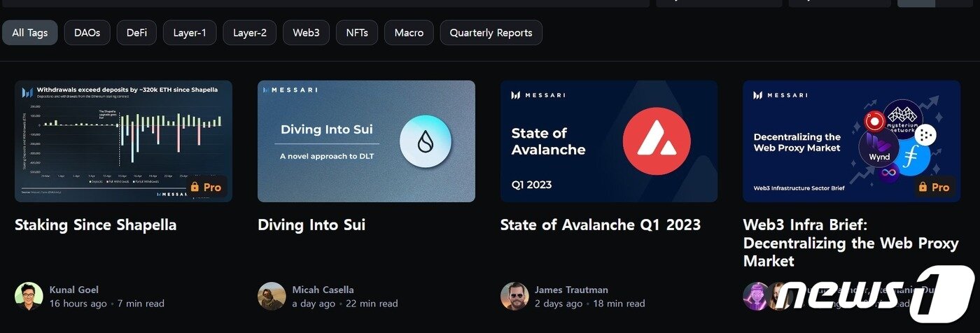The width and height of the screenshot is (980, 333).
Task: Choose the Layer-2 tag filter
Action: point(249,33)
